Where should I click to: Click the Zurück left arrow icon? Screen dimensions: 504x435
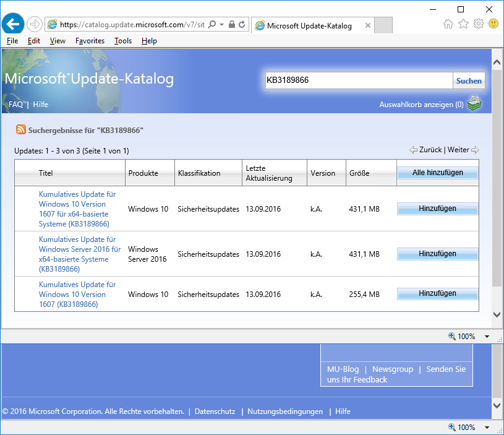(x=413, y=150)
